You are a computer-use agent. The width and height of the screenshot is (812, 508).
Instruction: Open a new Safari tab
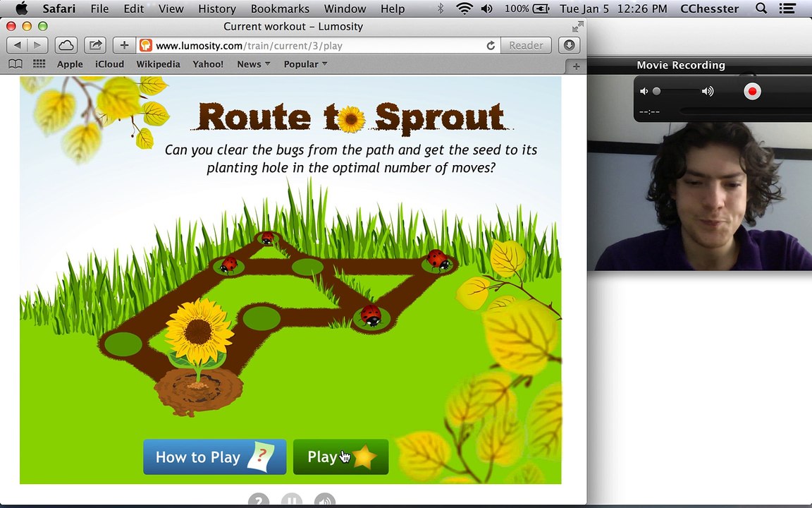[x=576, y=66]
